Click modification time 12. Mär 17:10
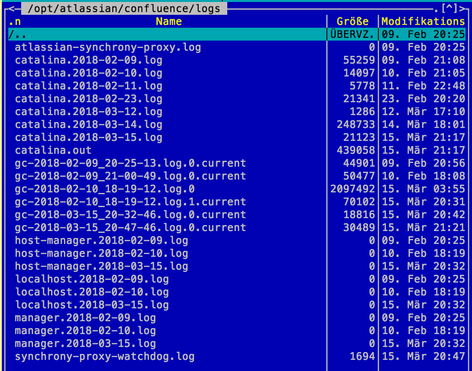This screenshot has width=472, height=371. pos(423,112)
